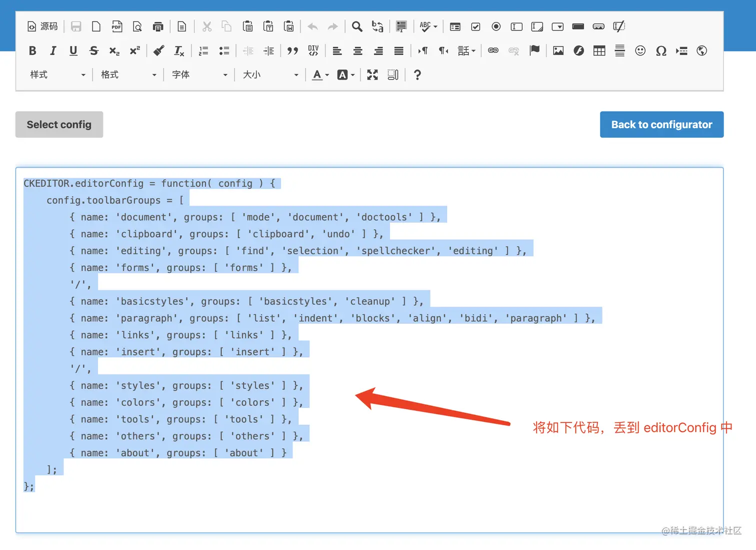Center align the text

358,51
